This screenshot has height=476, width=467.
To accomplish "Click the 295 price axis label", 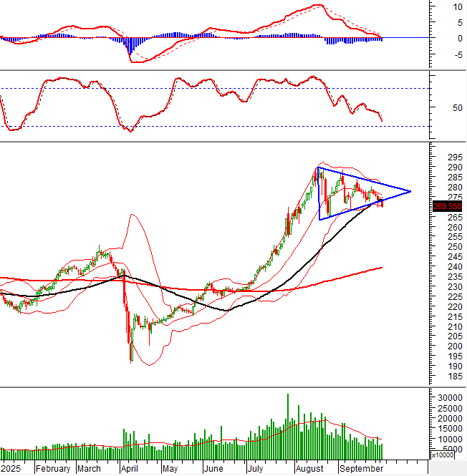I will 454,157.
